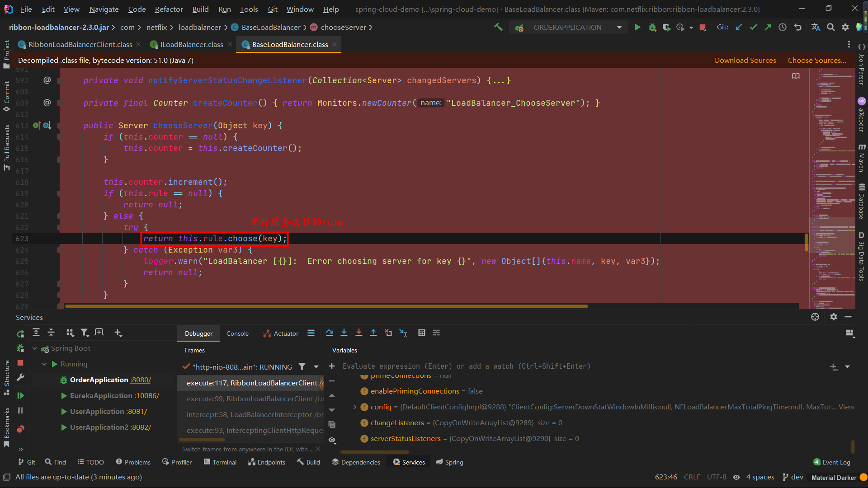Expand the config variable node
This screenshot has width=868, height=488.
click(x=355, y=407)
